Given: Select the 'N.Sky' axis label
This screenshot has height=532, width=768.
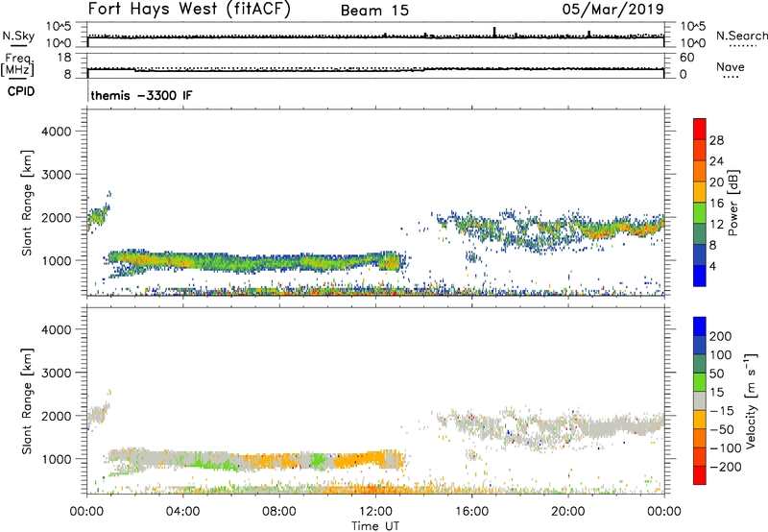Looking at the screenshot, I should click(18, 36).
